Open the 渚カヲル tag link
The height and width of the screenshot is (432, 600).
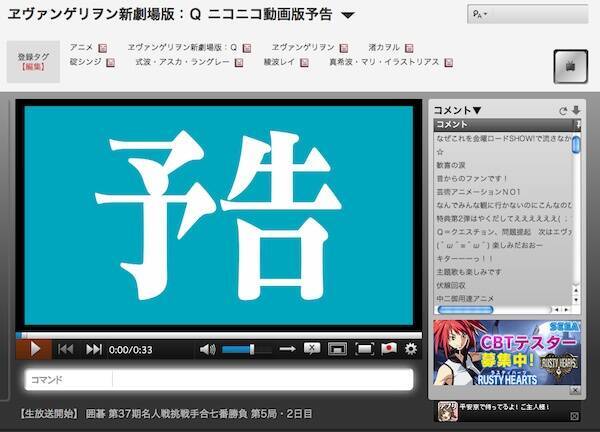coord(385,47)
